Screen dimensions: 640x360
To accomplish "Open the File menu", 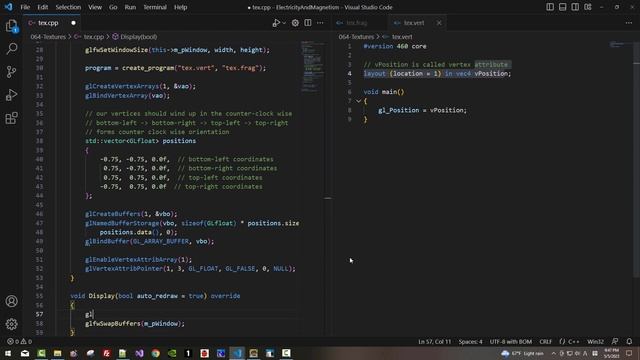I will pos(25,7).
